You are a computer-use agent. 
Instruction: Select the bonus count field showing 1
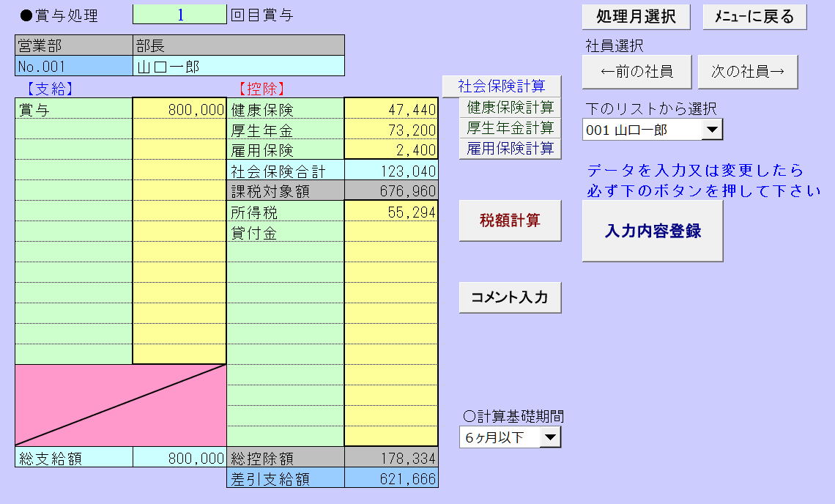[x=179, y=15]
